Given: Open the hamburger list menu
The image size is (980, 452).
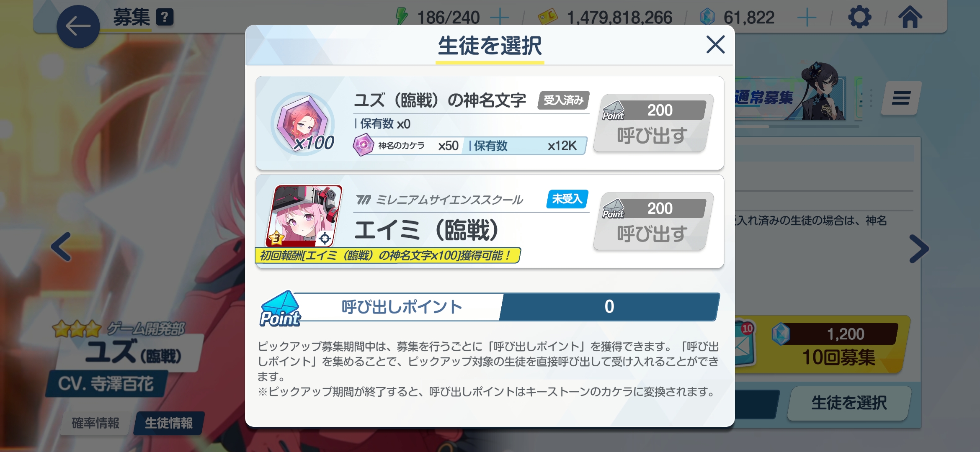Looking at the screenshot, I should 901,98.
